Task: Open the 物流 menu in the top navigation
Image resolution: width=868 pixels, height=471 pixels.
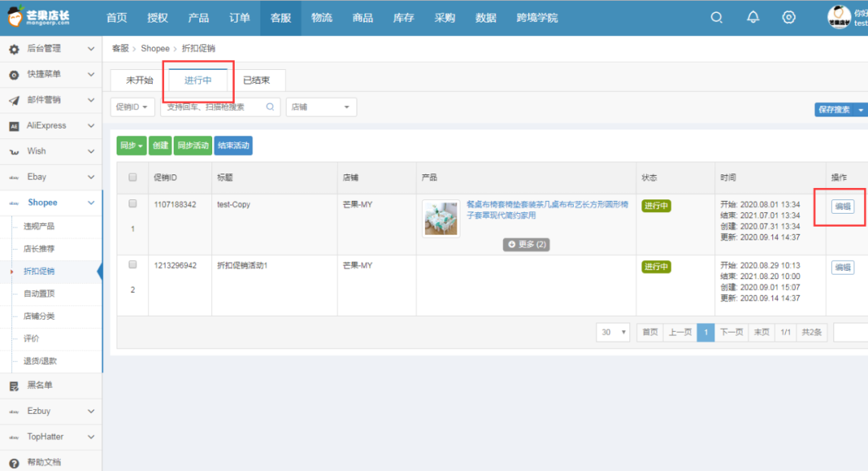Action: (x=321, y=17)
